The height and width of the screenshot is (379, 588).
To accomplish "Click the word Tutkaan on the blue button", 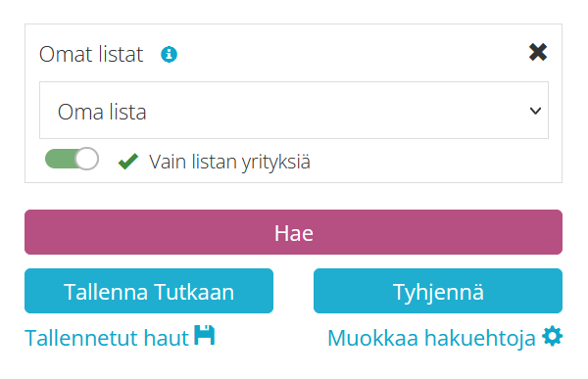I will [x=194, y=292].
